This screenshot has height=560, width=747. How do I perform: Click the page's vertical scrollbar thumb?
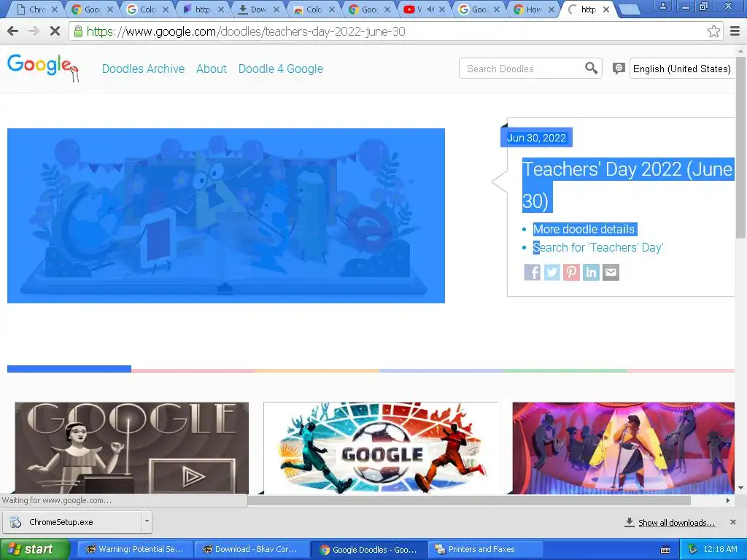pyautogui.click(x=741, y=147)
